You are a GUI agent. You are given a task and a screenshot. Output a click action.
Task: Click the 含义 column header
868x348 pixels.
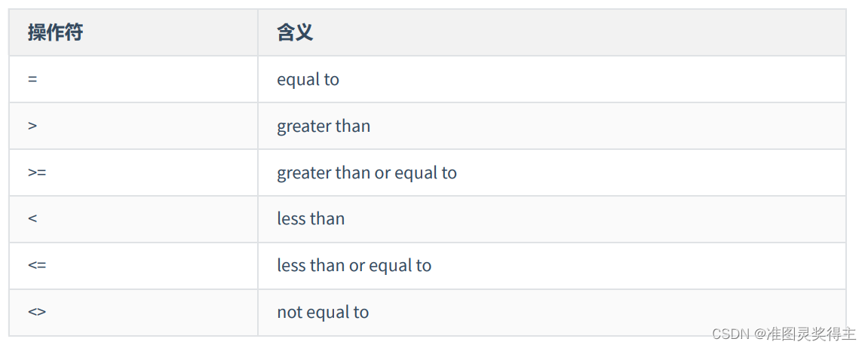pyautogui.click(x=295, y=32)
